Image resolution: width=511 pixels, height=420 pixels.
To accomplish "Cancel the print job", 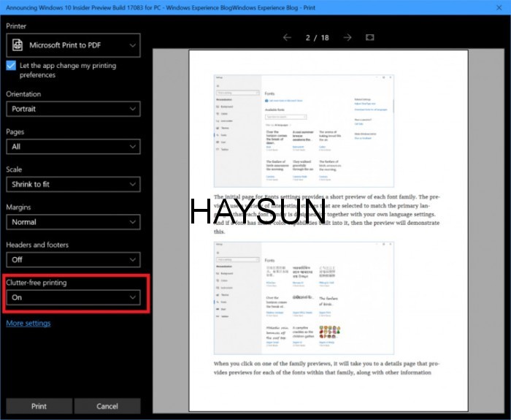I will (107, 406).
